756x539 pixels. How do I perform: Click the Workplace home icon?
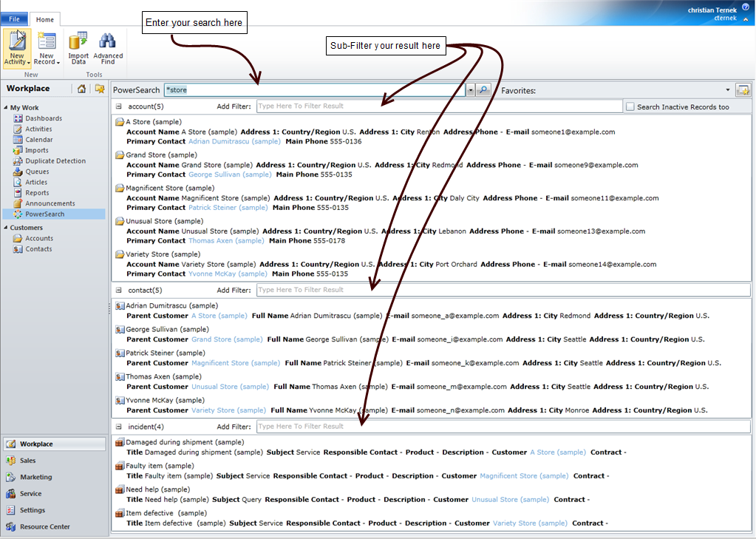81,89
